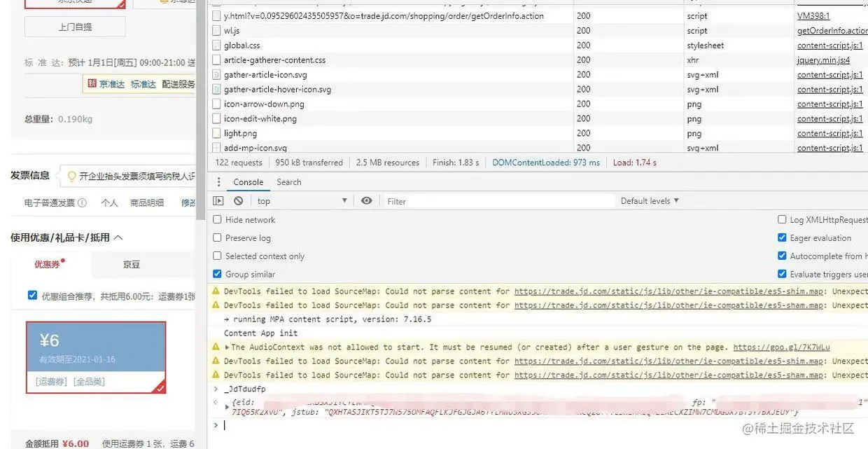Click the 上门自提 button
868x449 pixels.
coord(75,27)
